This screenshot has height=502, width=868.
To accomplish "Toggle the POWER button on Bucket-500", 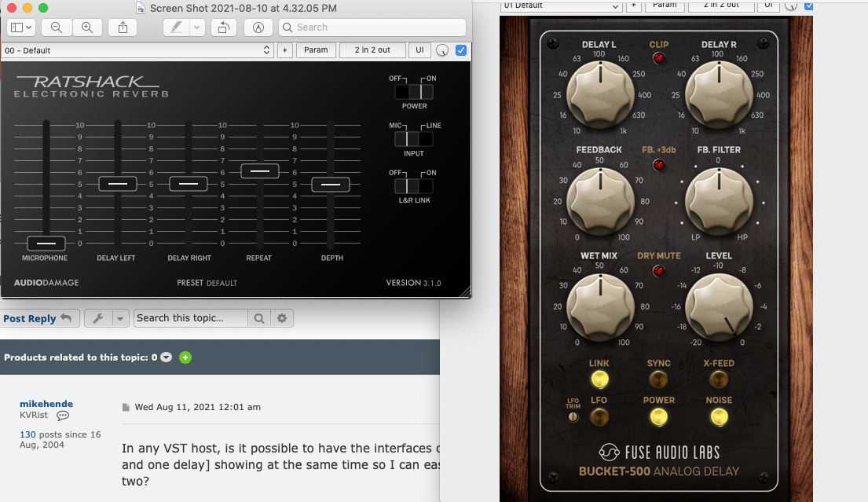I will point(658,417).
